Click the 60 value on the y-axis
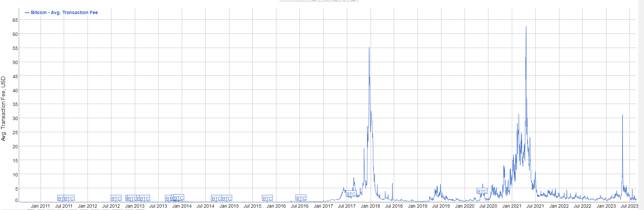The width and height of the screenshot is (644, 210). (15, 34)
